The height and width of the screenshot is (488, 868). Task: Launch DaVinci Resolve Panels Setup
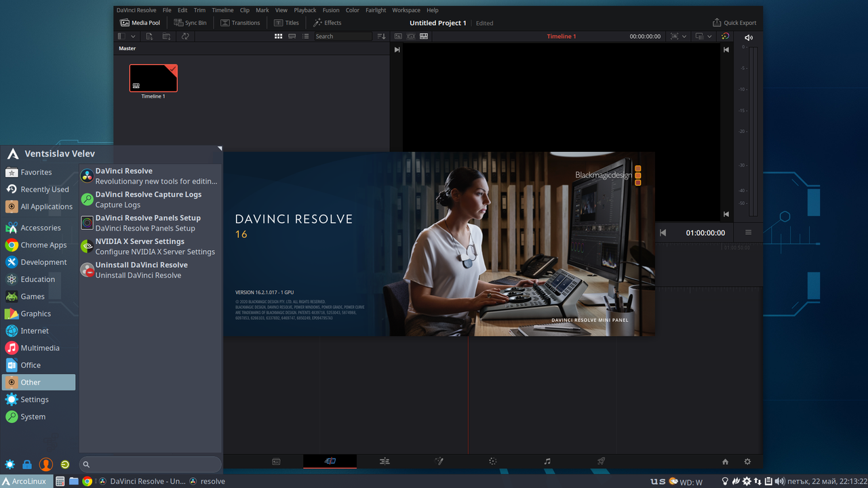tap(150, 223)
